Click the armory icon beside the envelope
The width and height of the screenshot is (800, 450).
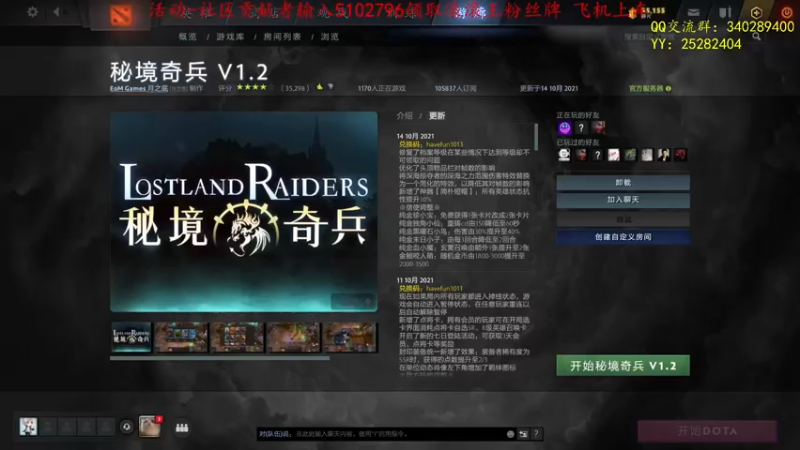[x=725, y=12]
